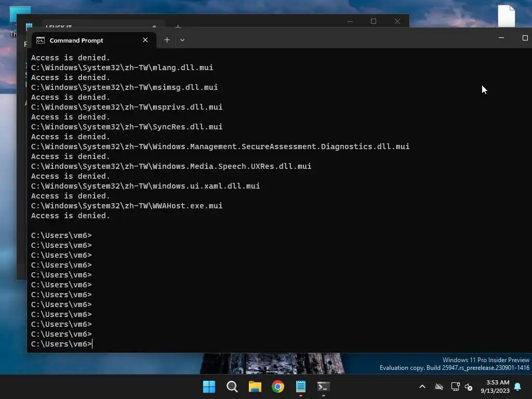Switch to Notepad in taskbar
The width and height of the screenshot is (532, 399).
point(301,387)
